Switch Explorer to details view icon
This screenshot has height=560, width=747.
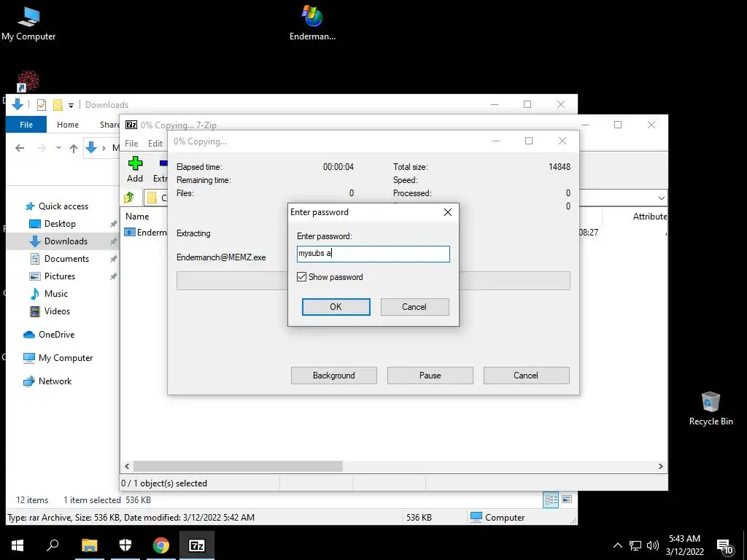[551, 499]
